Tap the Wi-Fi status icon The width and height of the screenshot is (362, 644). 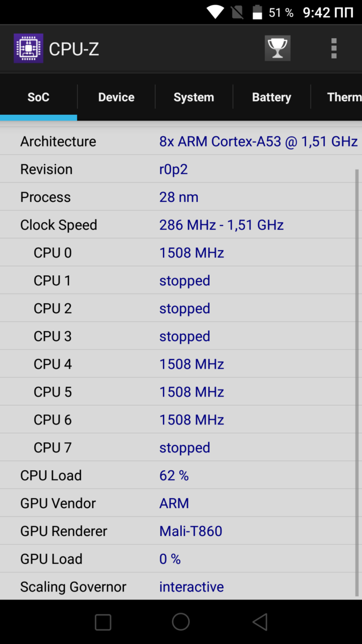(215, 12)
